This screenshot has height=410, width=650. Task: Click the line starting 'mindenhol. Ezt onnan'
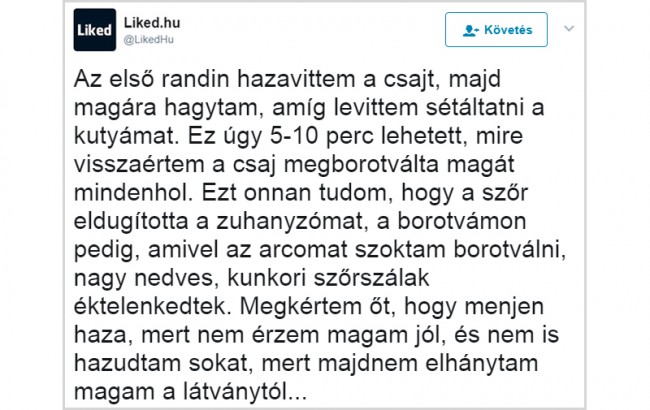coord(301,193)
